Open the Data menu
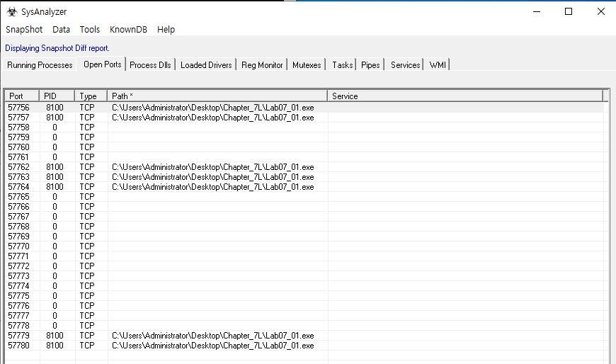 (x=62, y=30)
